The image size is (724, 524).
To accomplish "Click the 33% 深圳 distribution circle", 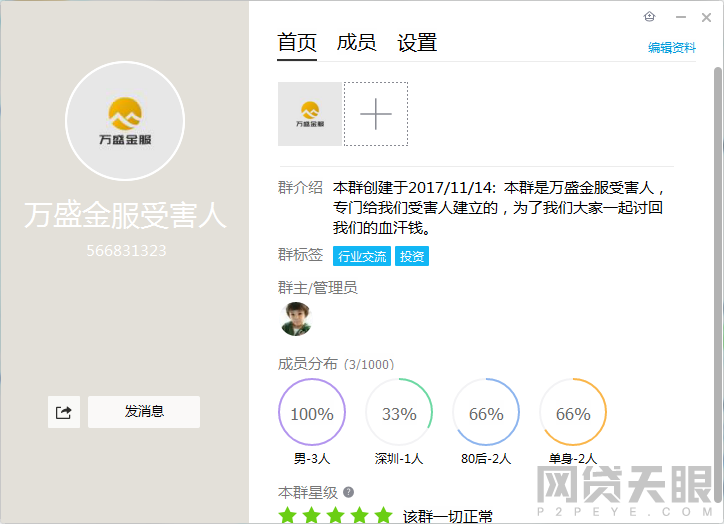I will point(399,412).
